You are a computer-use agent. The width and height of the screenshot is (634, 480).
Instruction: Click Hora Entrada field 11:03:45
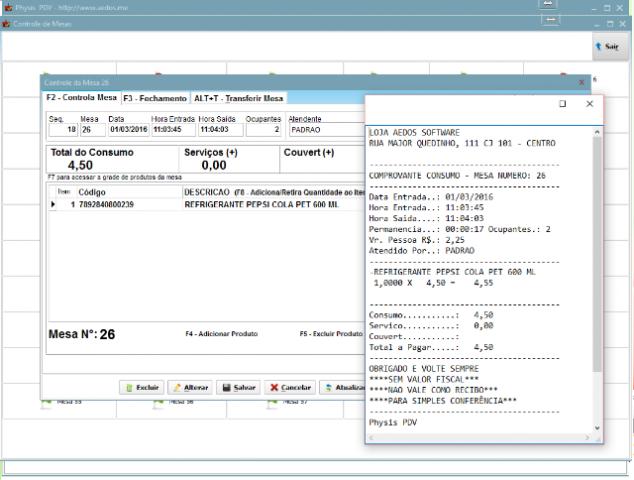[x=173, y=130]
